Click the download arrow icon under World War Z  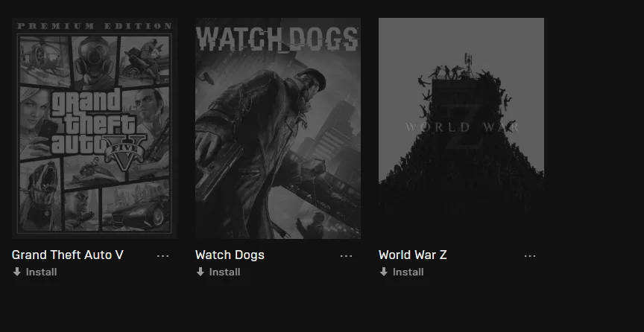coord(384,272)
